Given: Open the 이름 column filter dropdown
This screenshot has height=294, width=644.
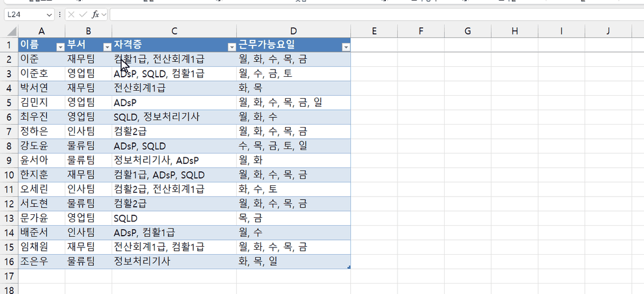Looking at the screenshot, I should (x=60, y=47).
